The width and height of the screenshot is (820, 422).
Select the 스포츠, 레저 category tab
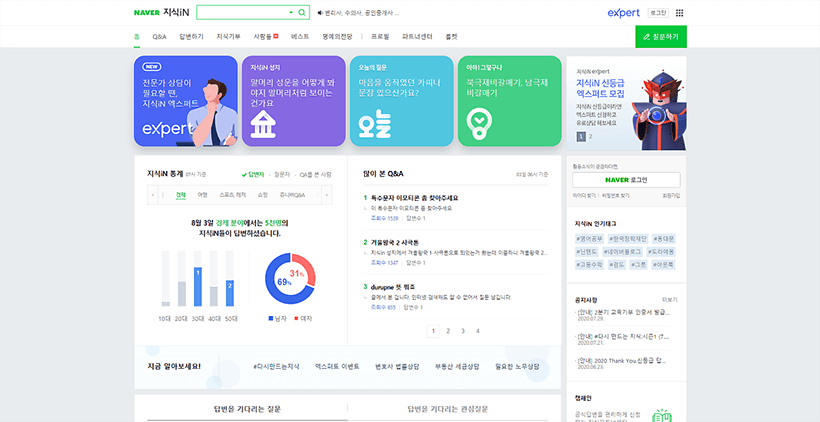click(233, 195)
